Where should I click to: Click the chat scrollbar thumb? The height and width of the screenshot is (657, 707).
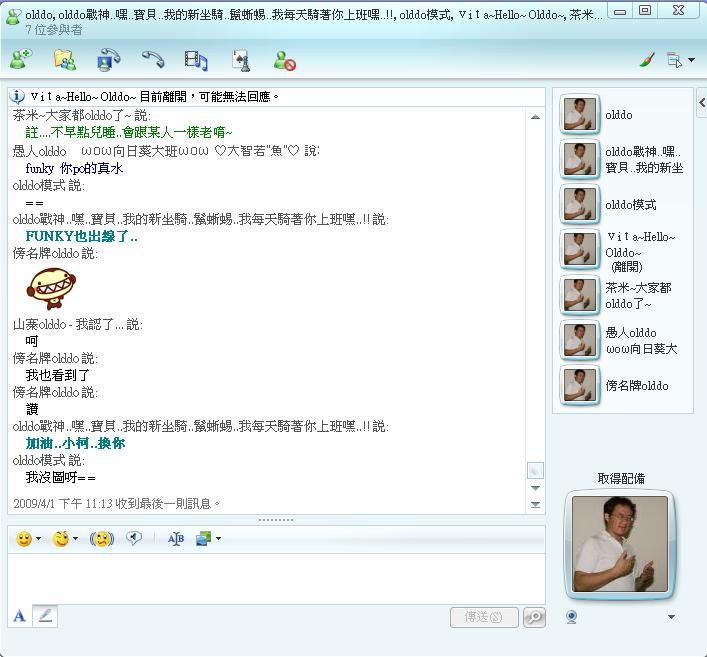click(535, 470)
